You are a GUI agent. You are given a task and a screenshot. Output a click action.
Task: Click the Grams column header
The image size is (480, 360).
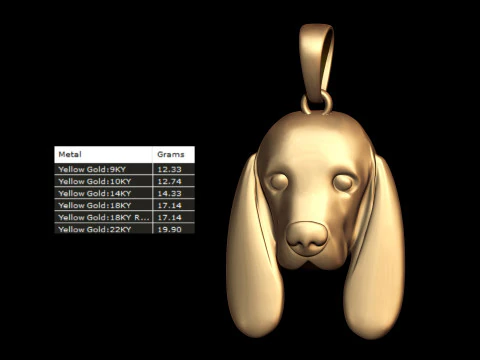(x=174, y=154)
